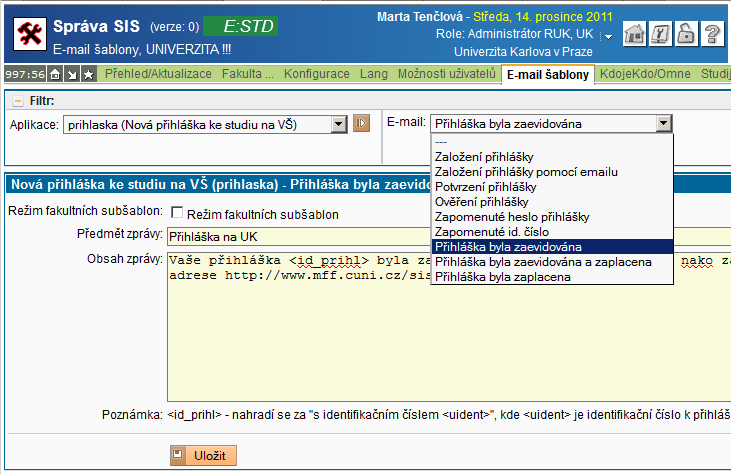731x474 pixels.
Task: Click the small home icon beside timer
Action: pyautogui.click(x=56, y=74)
